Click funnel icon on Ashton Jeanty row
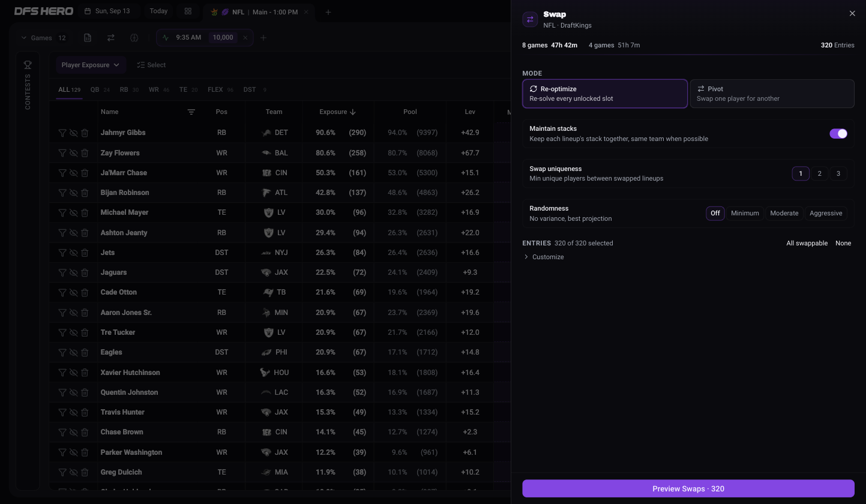This screenshot has width=866, height=504. (62, 233)
